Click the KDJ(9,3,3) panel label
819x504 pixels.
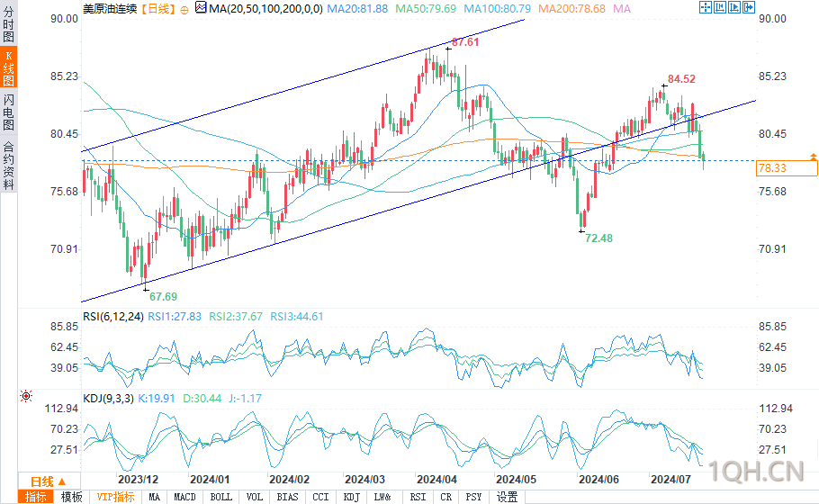coord(108,399)
